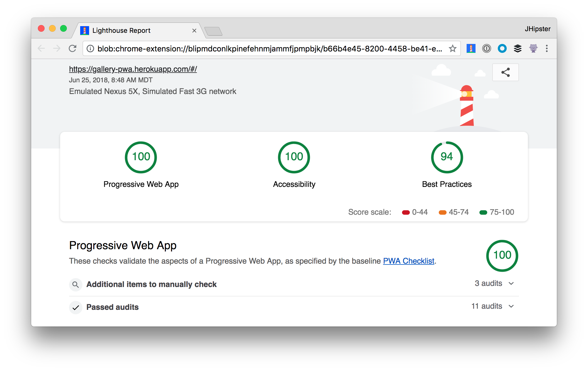Expand the 11 audits chevron
The image size is (588, 371).
click(x=511, y=306)
